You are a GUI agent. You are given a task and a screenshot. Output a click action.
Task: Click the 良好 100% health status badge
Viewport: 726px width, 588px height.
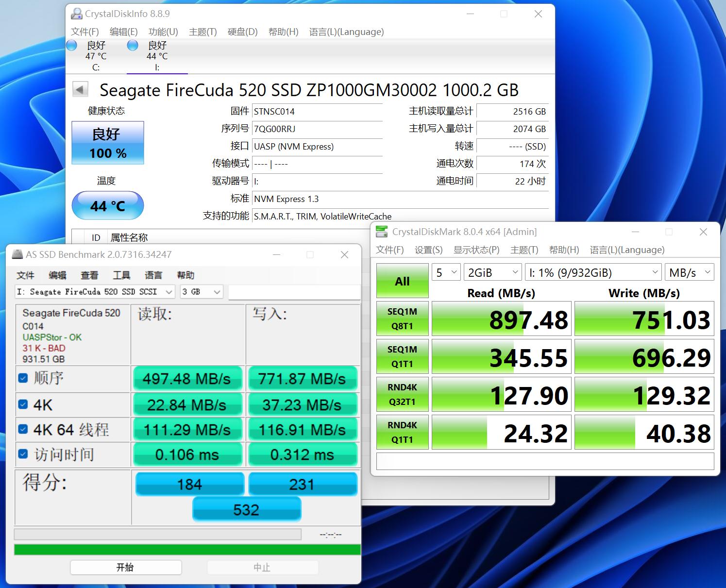click(x=107, y=142)
